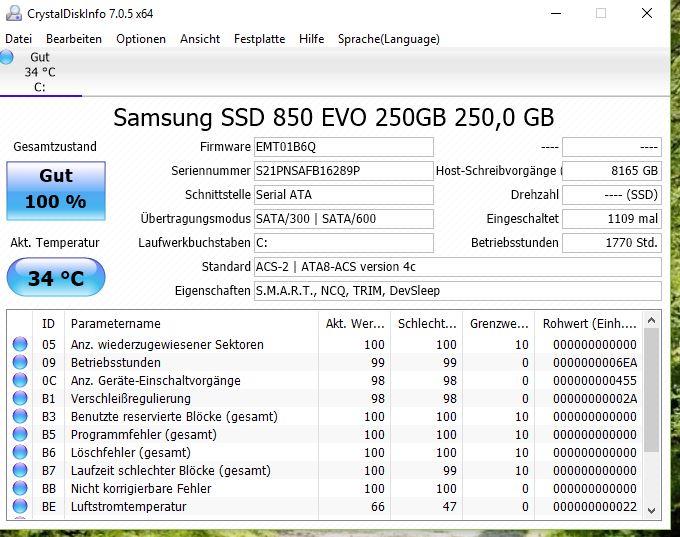The image size is (680, 537).
Task: Select the C: drive tab showing Gut 34 °C
Action: (x=40, y=72)
